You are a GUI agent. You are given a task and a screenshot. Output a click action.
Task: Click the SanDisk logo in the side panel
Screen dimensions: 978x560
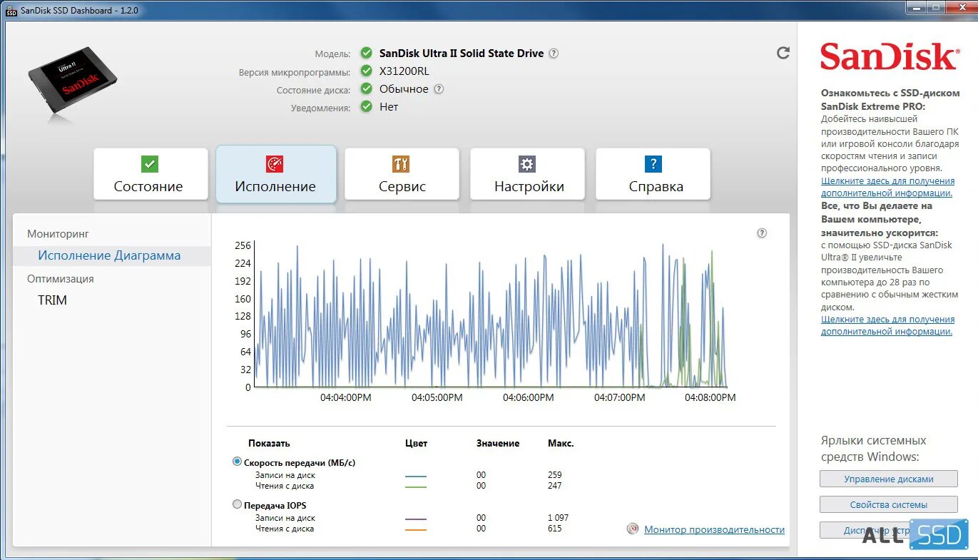click(x=889, y=56)
